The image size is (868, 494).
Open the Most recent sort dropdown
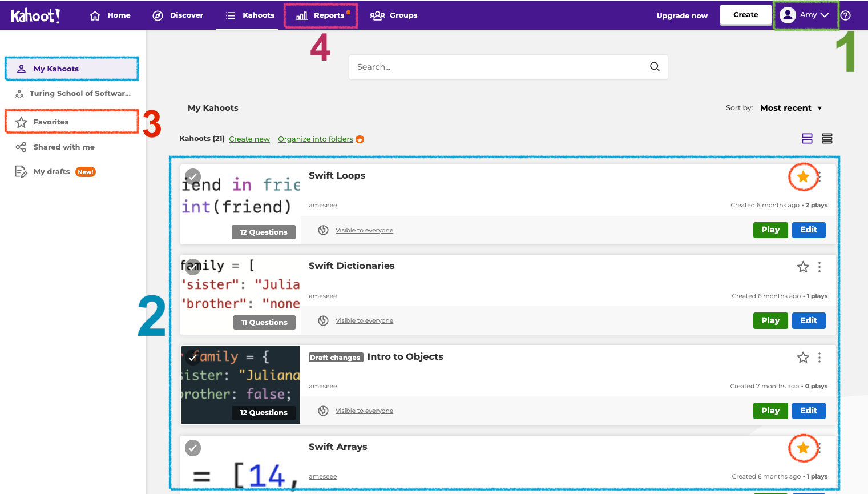(x=791, y=108)
